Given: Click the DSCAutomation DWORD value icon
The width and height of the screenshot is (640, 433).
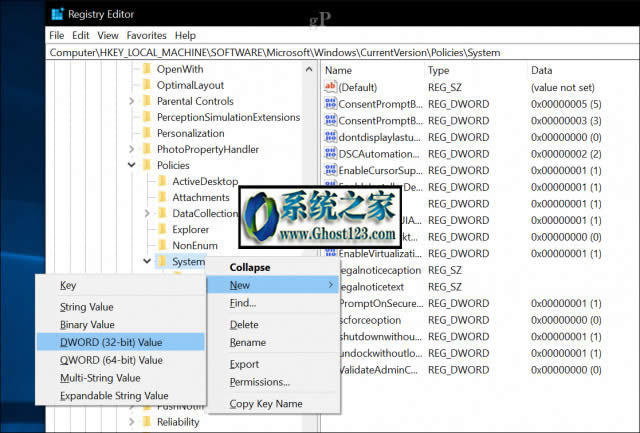Looking at the screenshot, I should [331, 153].
